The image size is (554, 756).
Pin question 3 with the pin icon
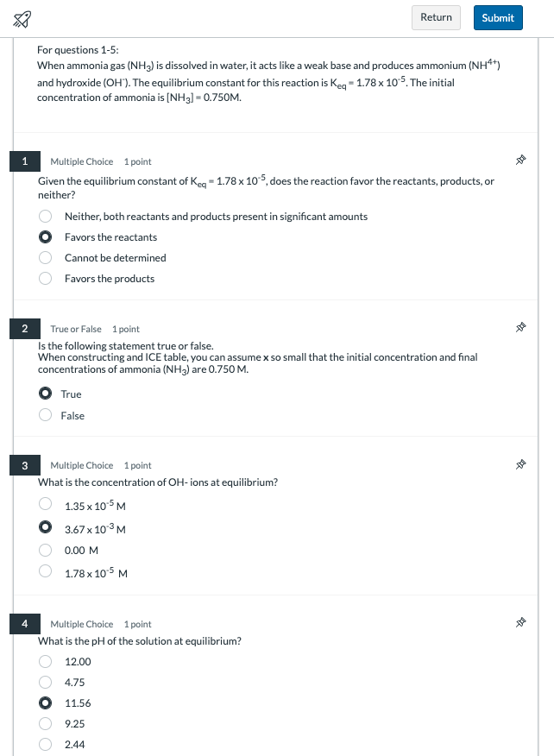coord(520,464)
